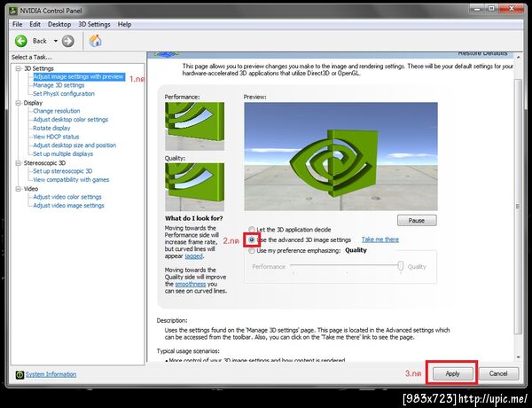Open 'Adjust desktop size and position' task
Image resolution: width=532 pixels, height=408 pixels.
click(74, 145)
